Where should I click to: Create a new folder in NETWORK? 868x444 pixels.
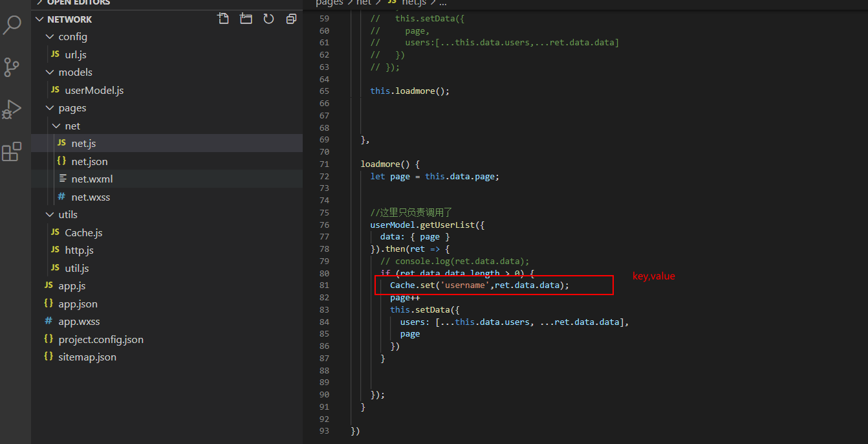pyautogui.click(x=246, y=19)
